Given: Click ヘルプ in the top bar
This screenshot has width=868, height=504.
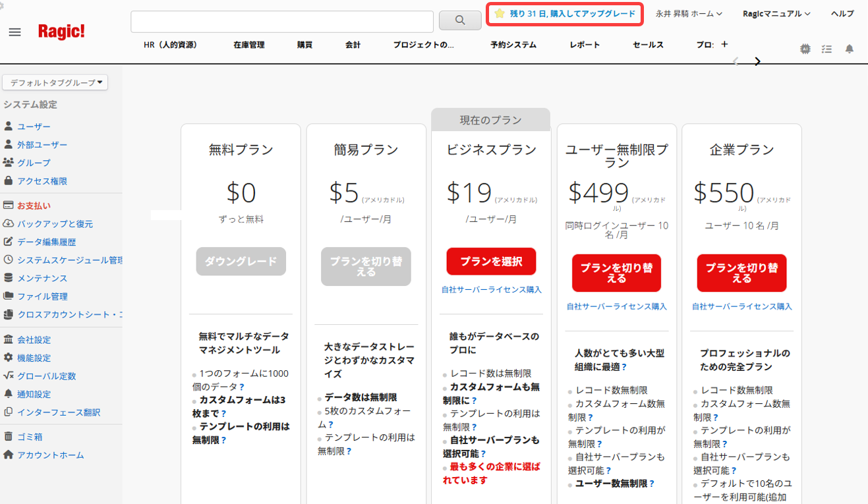Looking at the screenshot, I should 842,13.
